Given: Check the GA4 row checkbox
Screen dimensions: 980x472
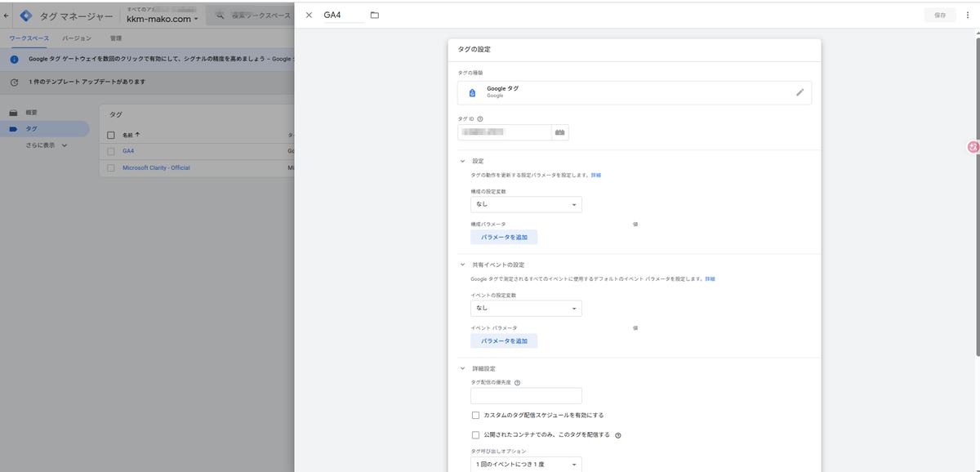Looking at the screenshot, I should tap(111, 151).
